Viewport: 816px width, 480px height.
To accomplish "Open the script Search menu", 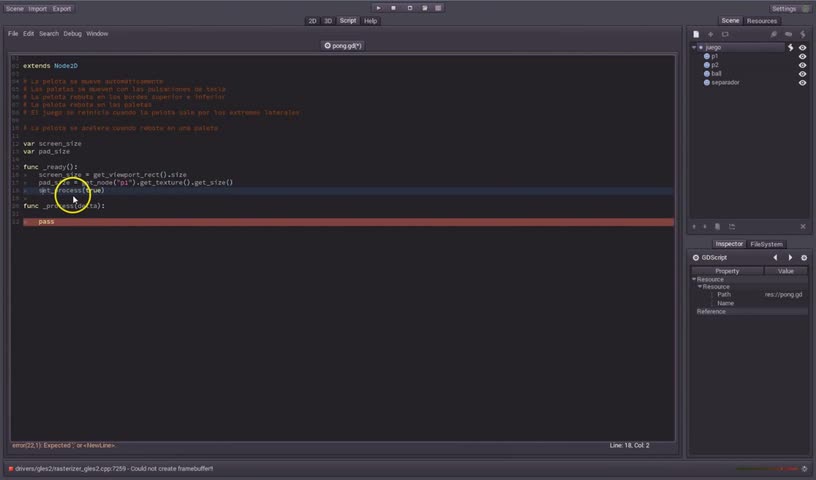I will coord(49,34).
